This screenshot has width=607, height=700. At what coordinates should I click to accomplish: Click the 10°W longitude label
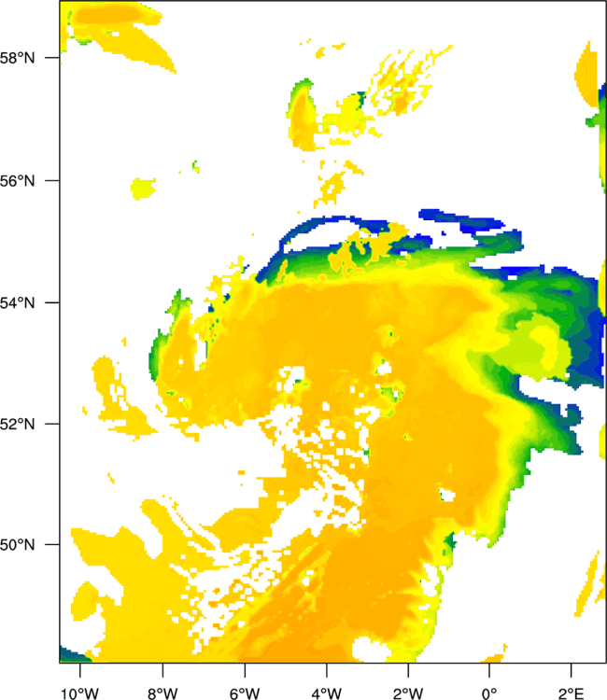click(x=80, y=692)
